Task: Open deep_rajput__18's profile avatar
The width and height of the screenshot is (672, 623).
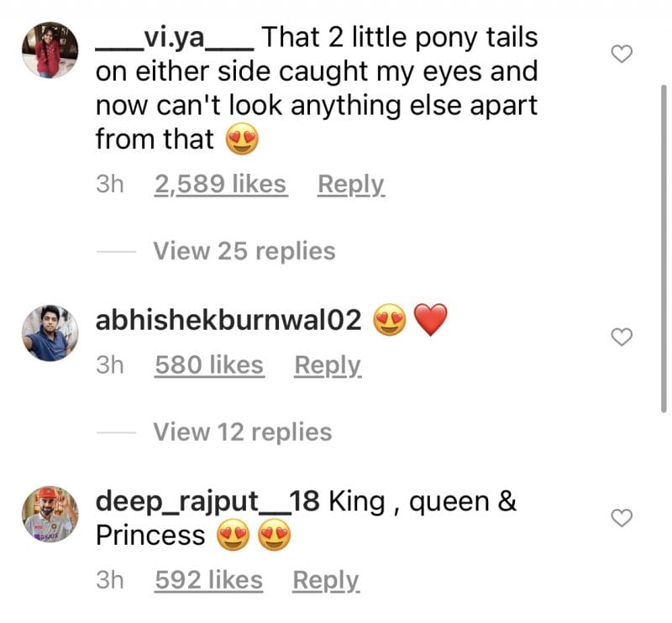Action: click(x=50, y=514)
